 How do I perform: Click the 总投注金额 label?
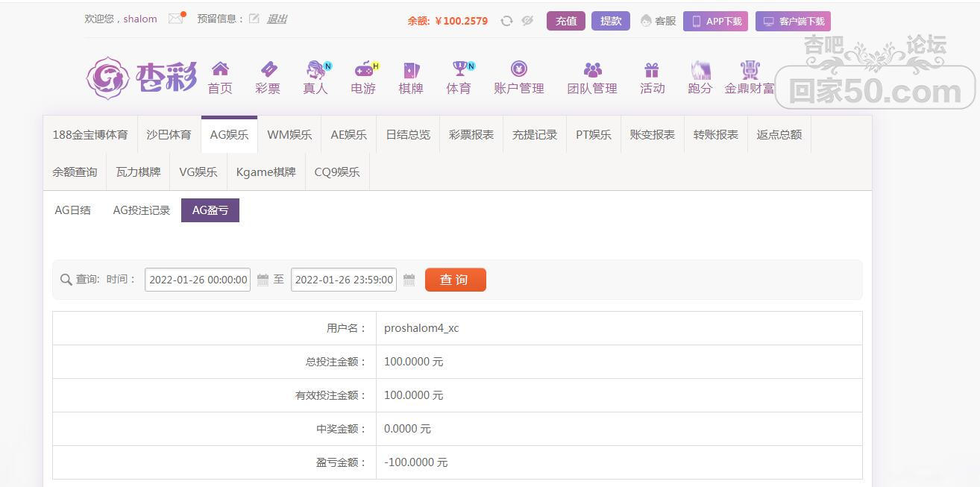coord(336,362)
